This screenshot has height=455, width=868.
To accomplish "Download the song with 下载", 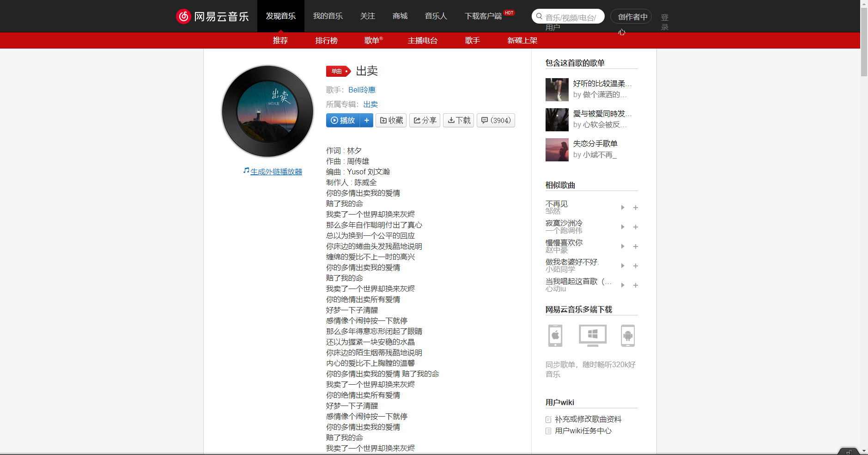I will coord(458,120).
